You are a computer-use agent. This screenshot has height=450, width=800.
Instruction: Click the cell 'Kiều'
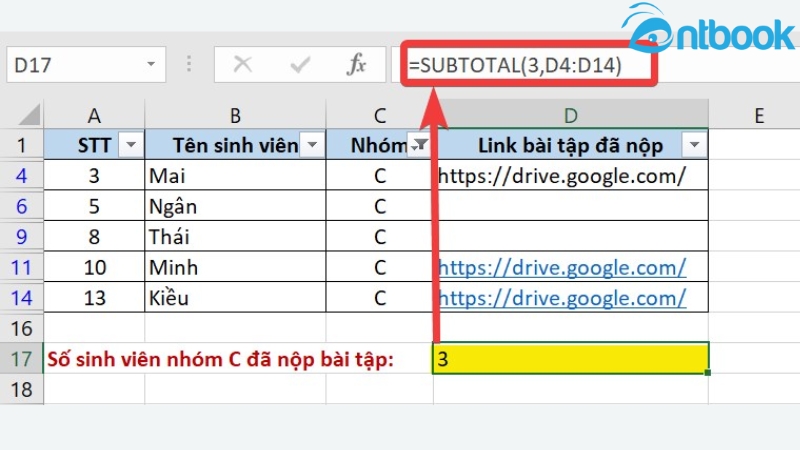[x=235, y=297]
